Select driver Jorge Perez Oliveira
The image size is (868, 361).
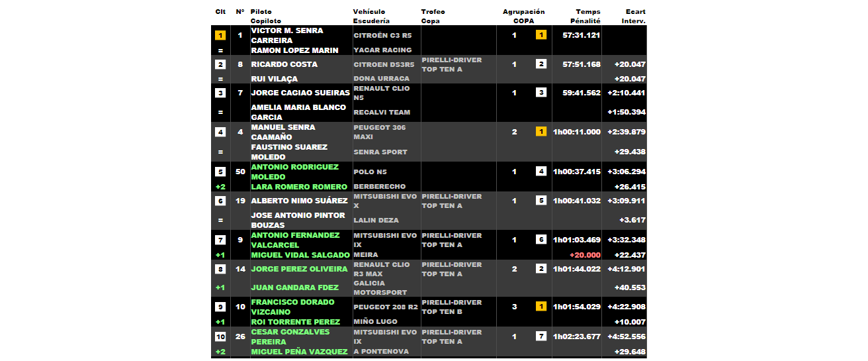(x=299, y=269)
